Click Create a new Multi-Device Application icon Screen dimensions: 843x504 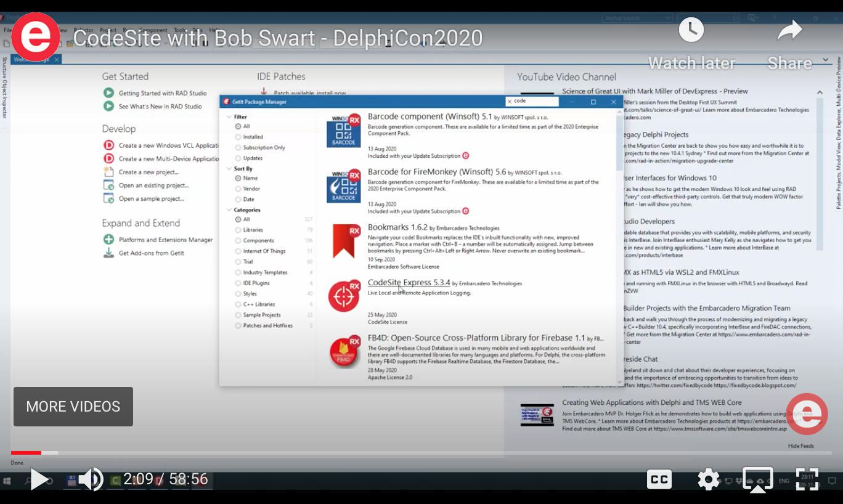[108, 158]
